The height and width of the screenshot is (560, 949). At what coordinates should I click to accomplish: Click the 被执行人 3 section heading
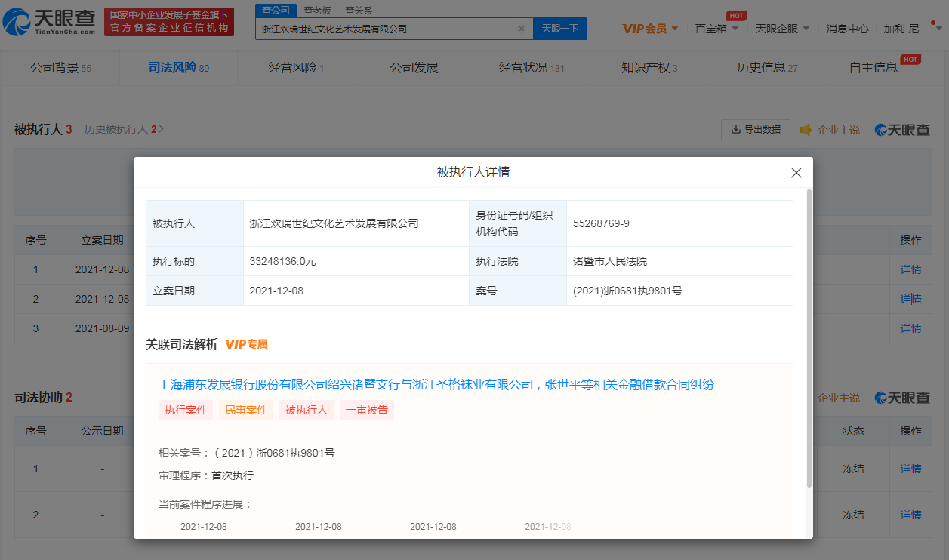[43, 129]
